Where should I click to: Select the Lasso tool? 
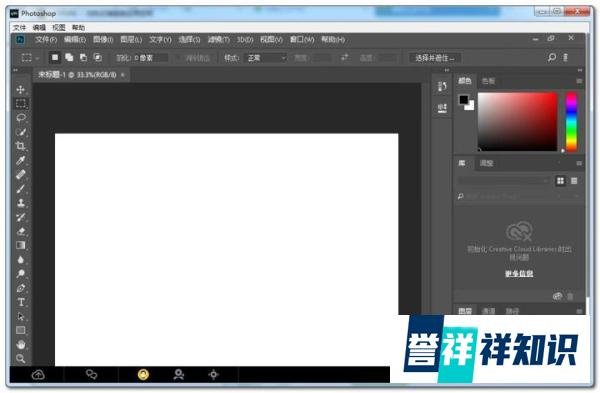click(x=21, y=117)
